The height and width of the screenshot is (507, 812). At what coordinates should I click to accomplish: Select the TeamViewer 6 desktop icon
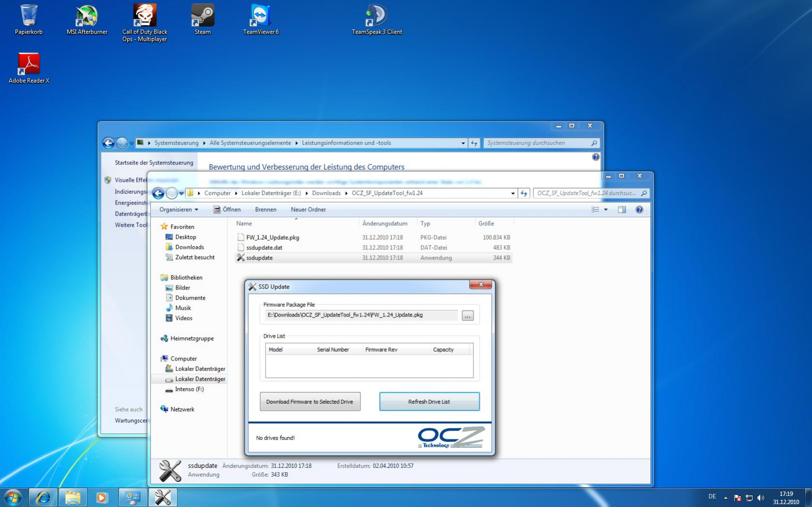tap(261, 20)
